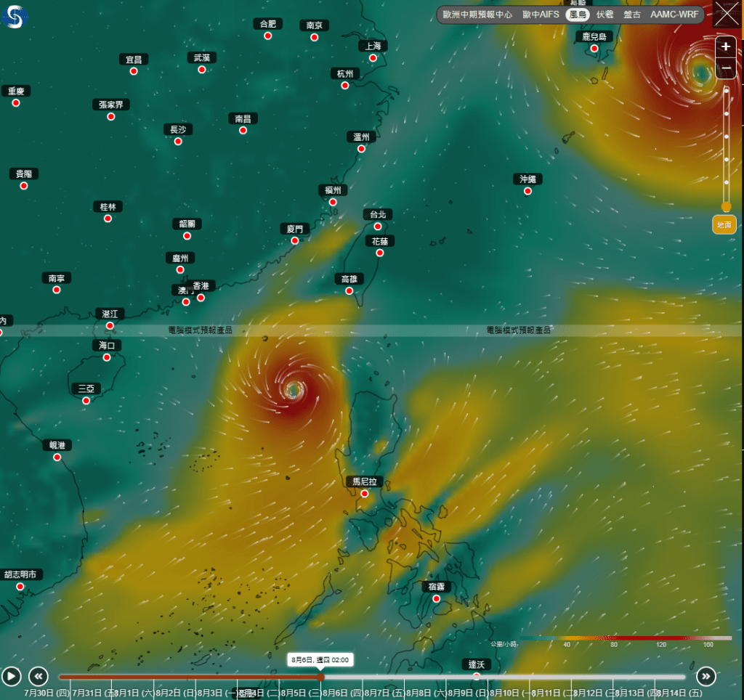Click the 溫州 city red marker
This screenshot has height=700, width=744.
tap(361, 149)
